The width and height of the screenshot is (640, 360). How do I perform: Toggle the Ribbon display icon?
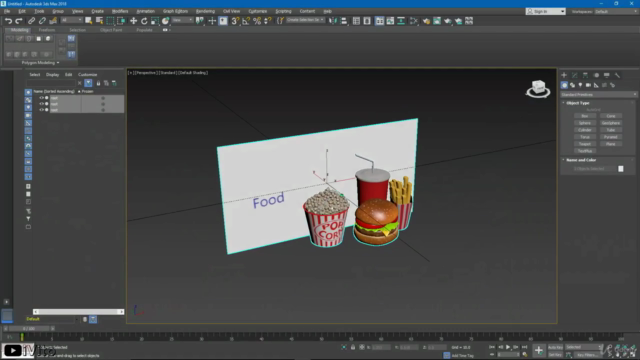tap(380, 21)
